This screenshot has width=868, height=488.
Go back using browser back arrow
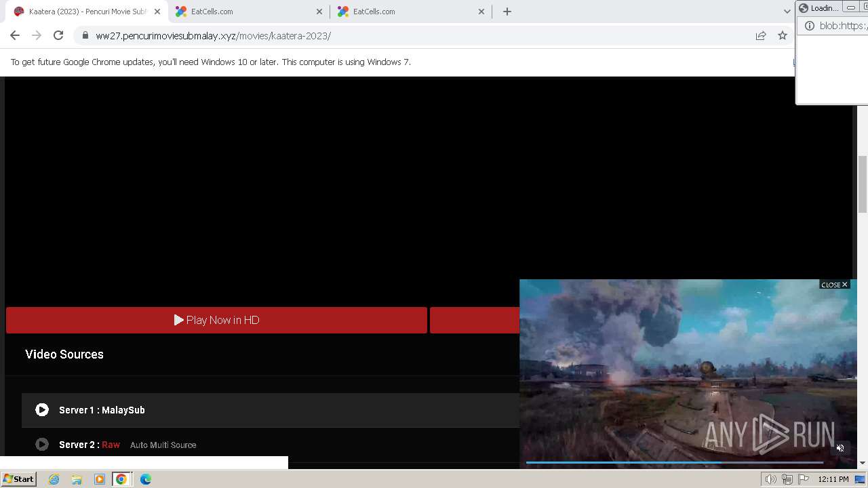15,35
